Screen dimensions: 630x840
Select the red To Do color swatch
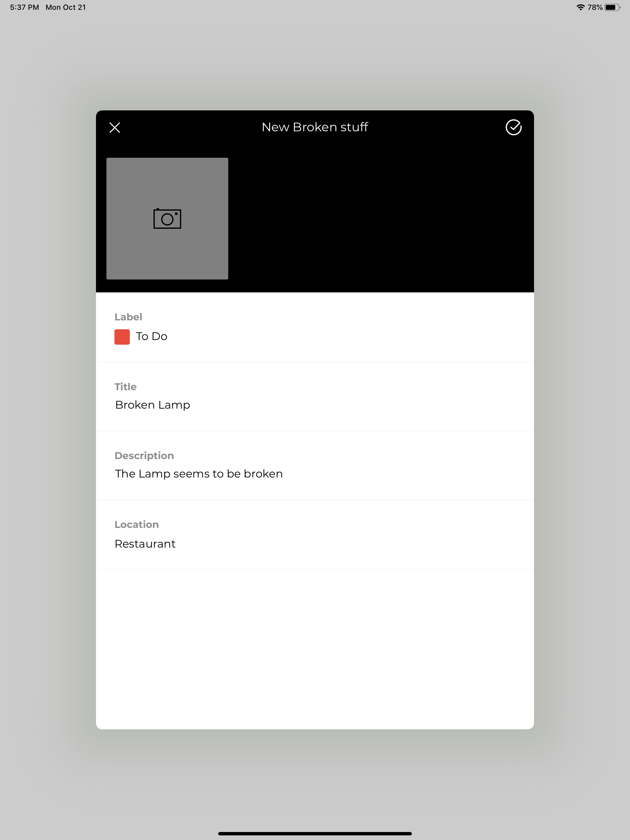click(122, 337)
